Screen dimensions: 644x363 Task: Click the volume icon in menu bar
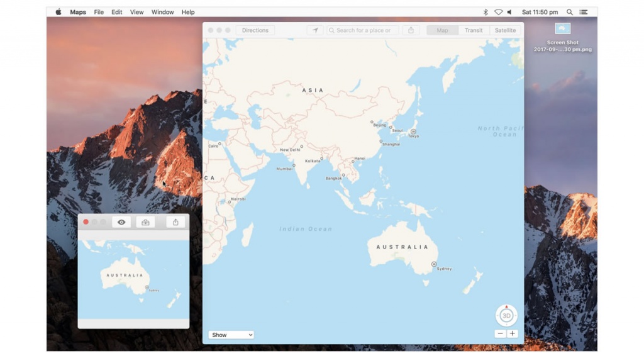(x=509, y=12)
